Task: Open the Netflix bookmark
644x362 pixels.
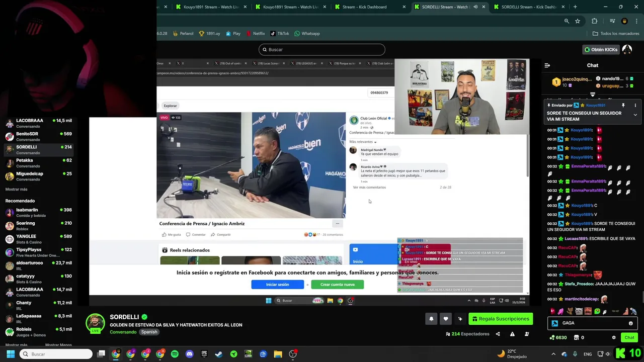Action: (x=255, y=34)
